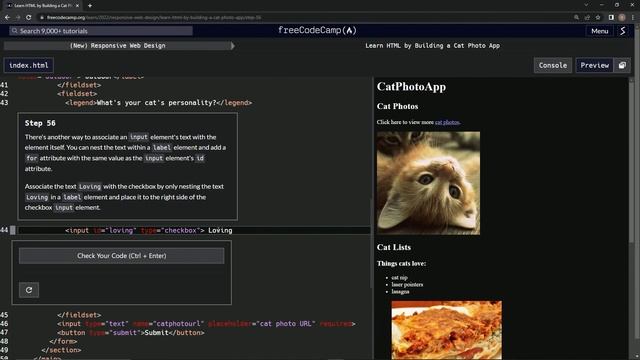Viewport: 640px width, 360px height.
Task: Click the lasagna list item
Action: click(x=400, y=291)
